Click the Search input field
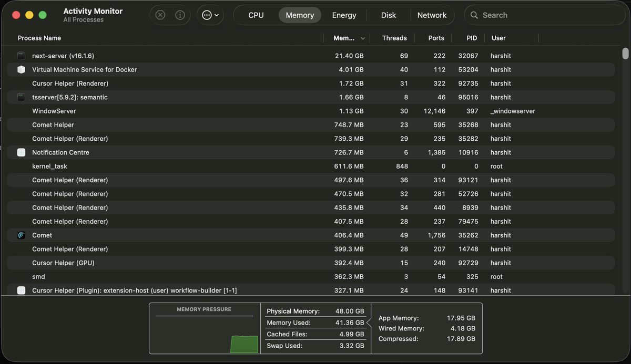The image size is (631, 364). click(x=544, y=15)
